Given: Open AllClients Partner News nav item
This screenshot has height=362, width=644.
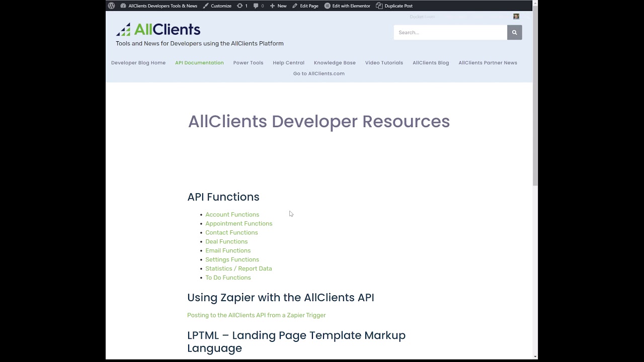Looking at the screenshot, I should pyautogui.click(x=488, y=63).
